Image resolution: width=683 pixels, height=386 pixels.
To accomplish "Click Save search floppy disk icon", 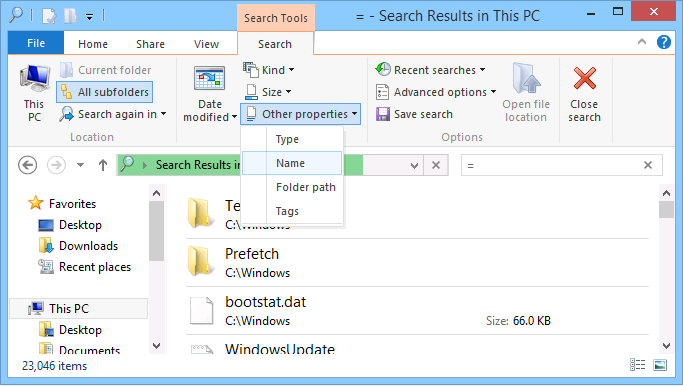I will click(383, 115).
